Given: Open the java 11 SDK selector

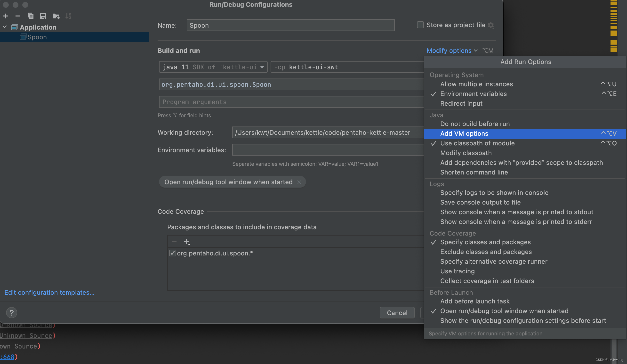Looking at the screenshot, I should click(x=262, y=67).
